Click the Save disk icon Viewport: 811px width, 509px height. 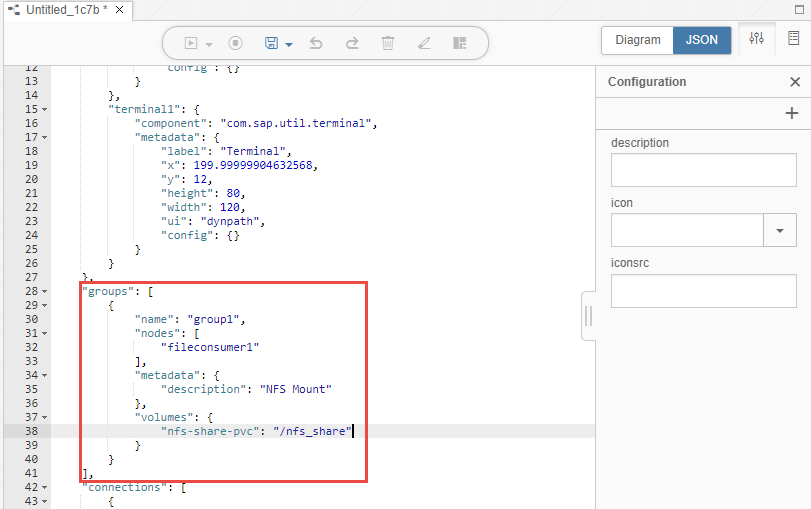click(x=271, y=44)
